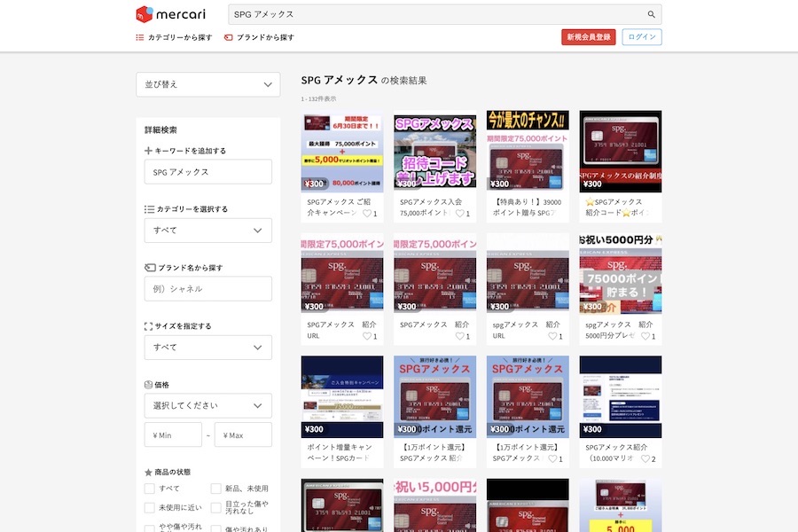Open thumbnail 期間限定 6月30日まで
798x532 pixels.
[342, 152]
